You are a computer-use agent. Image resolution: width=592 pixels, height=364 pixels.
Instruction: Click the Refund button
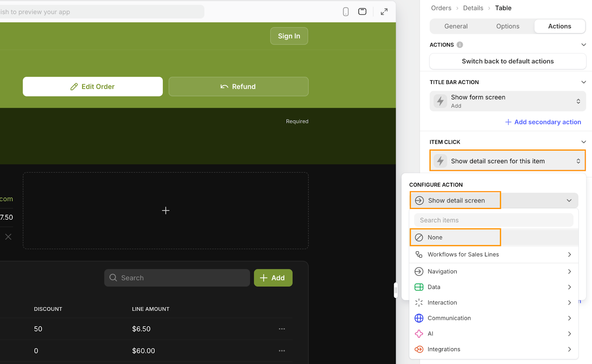(x=239, y=87)
